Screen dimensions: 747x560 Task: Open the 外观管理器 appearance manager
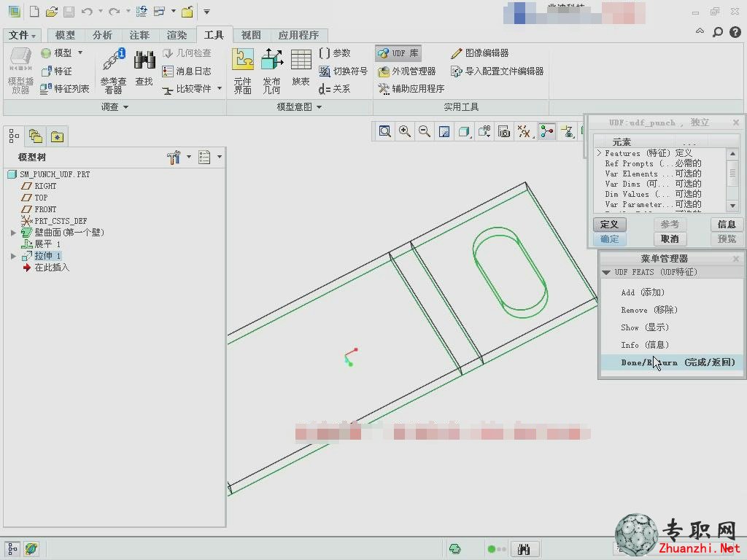[407, 71]
